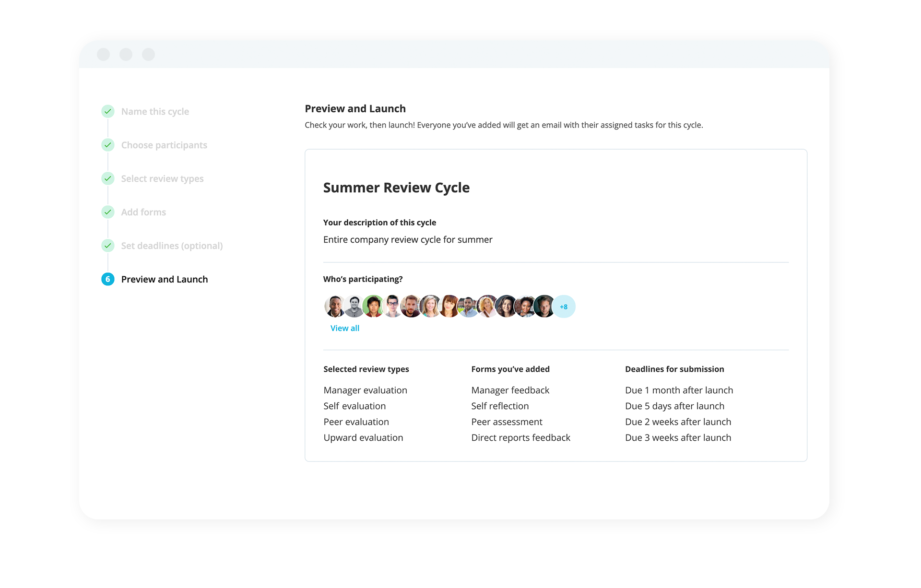The image size is (921, 588).
Task: Click the green check beside Add forms
Action: [108, 212]
